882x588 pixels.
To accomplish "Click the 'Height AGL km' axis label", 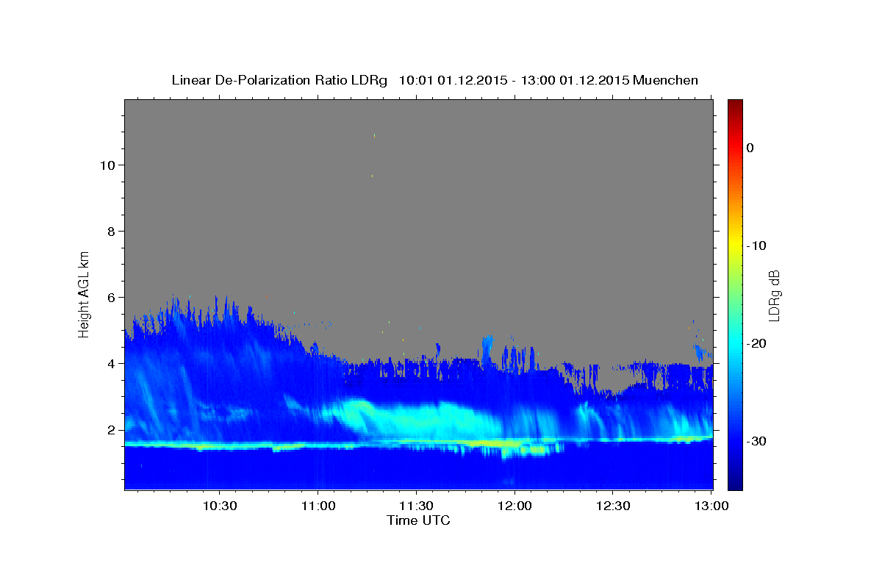I will pyautogui.click(x=85, y=294).
